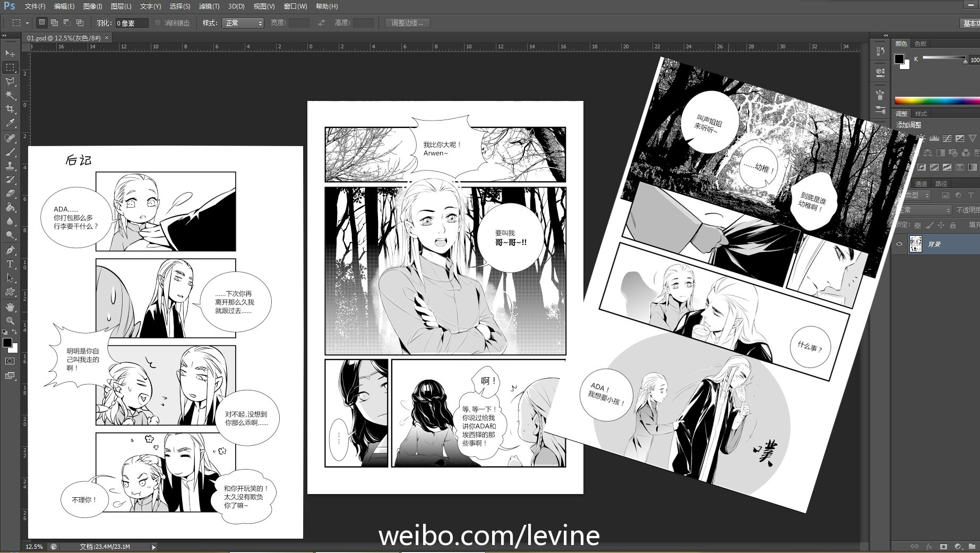The width and height of the screenshot is (980, 553).
Task: Choose Add to Selection mode
Action: click(x=54, y=22)
